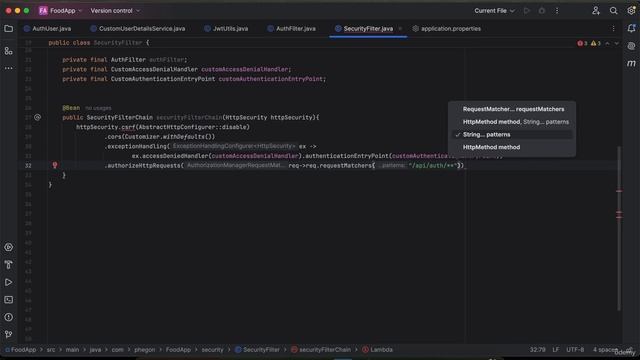This screenshot has width=640, height=360.
Task: Choose the HttpMethod method overload
Action: pos(512,147)
